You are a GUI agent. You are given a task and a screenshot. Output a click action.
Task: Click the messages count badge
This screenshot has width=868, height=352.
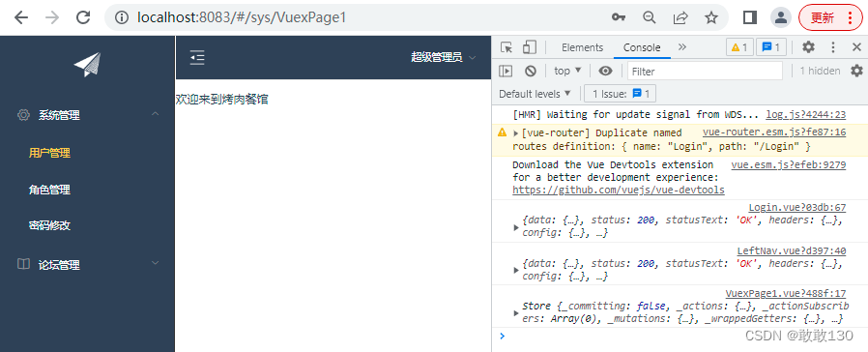(771, 47)
